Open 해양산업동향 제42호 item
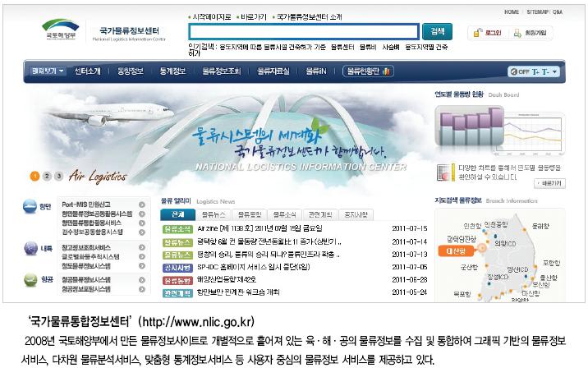588x377 pixels. click(x=227, y=279)
